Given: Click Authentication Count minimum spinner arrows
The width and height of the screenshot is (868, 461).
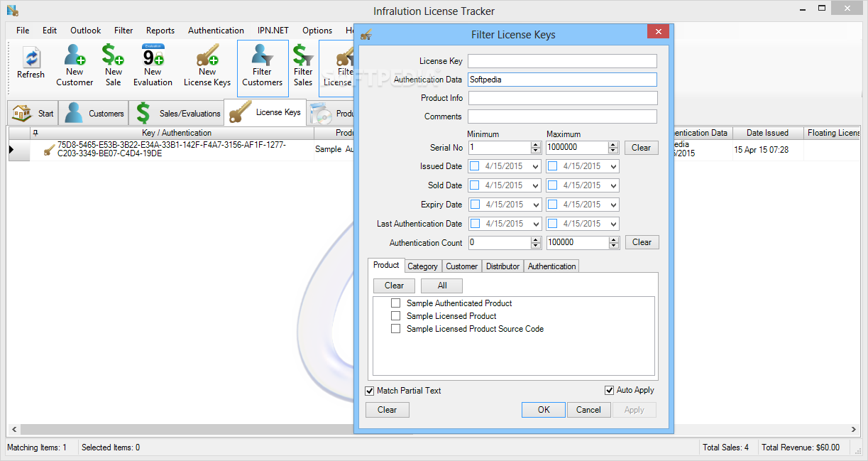Looking at the screenshot, I should click(536, 243).
